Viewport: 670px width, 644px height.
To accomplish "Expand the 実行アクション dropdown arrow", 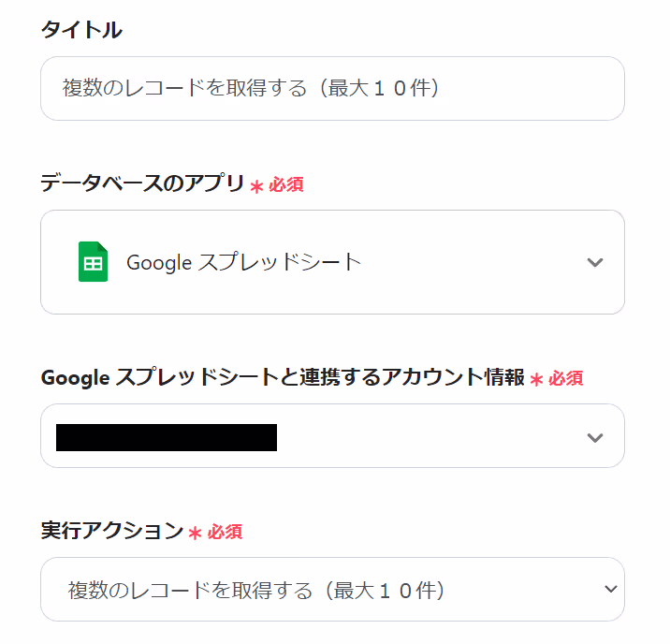I will tap(611, 589).
